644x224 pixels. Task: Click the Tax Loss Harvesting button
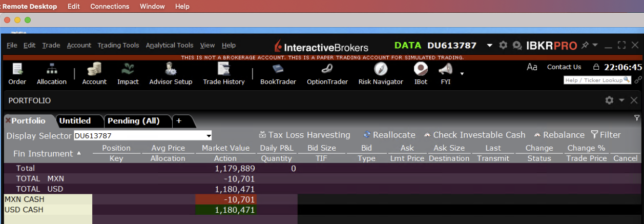pos(305,135)
